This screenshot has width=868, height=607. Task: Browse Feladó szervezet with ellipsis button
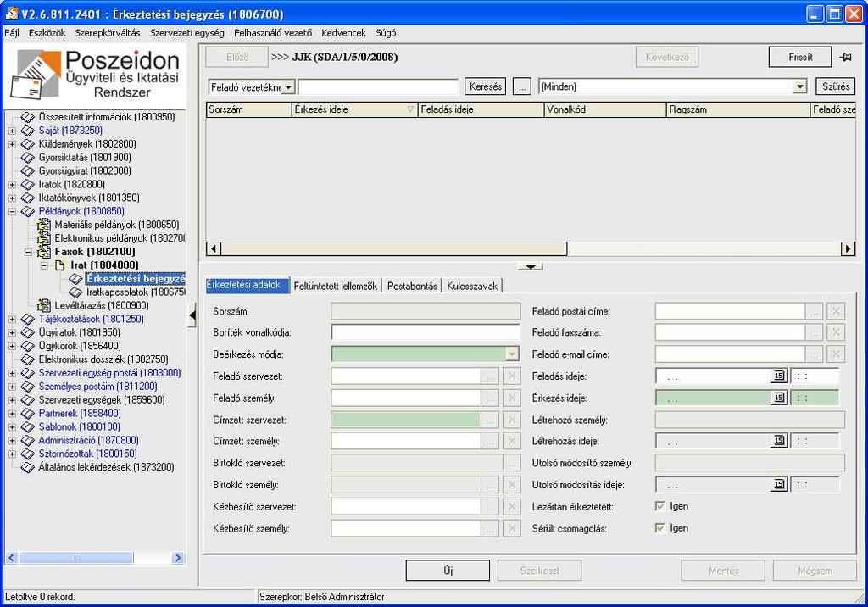coord(490,376)
